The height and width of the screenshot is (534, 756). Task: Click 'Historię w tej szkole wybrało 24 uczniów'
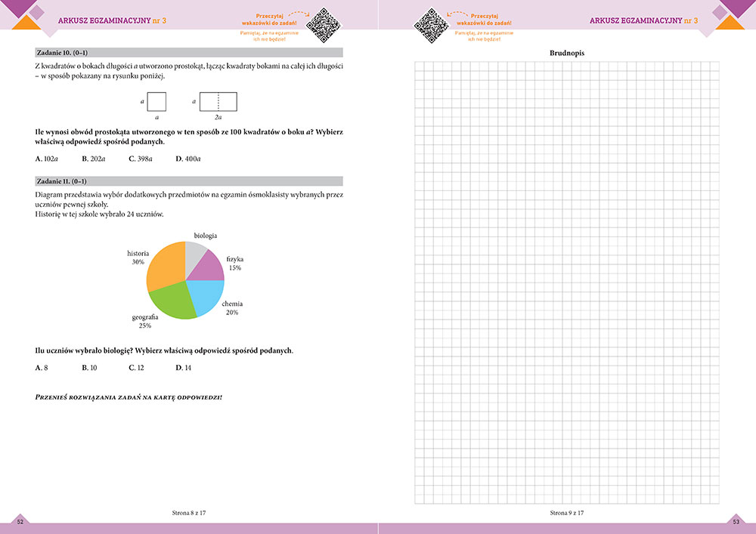coord(99,215)
